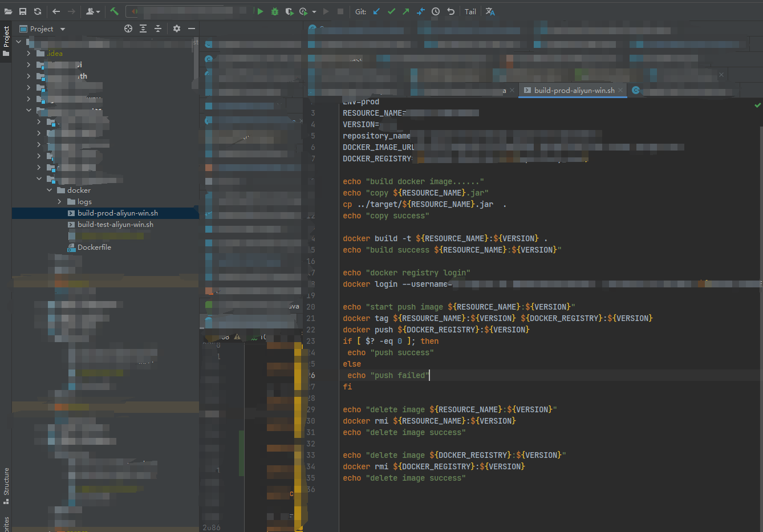Click 'echo "docker registry login"' line
The image size is (763, 532).
point(406,273)
